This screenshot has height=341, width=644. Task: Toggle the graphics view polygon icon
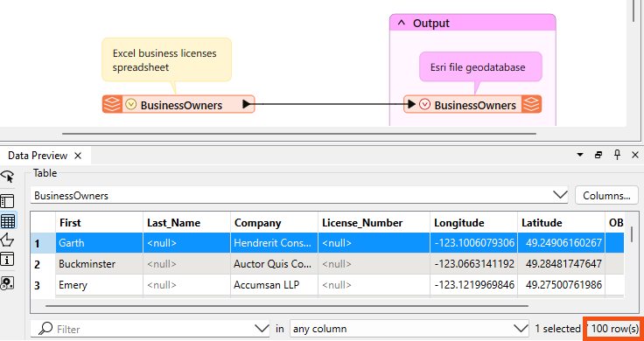pos(8,240)
